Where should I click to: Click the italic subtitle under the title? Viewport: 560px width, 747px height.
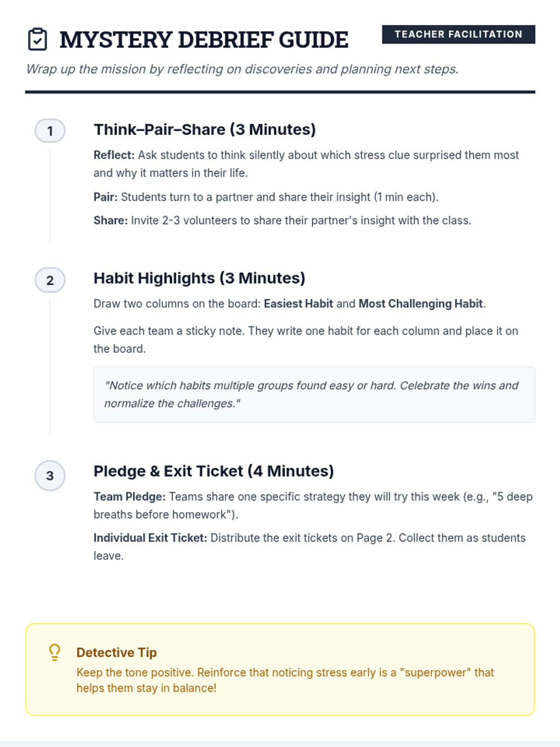[242, 69]
